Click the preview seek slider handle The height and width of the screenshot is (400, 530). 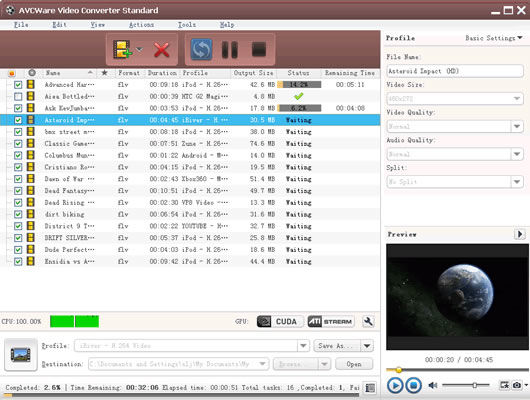point(399,370)
